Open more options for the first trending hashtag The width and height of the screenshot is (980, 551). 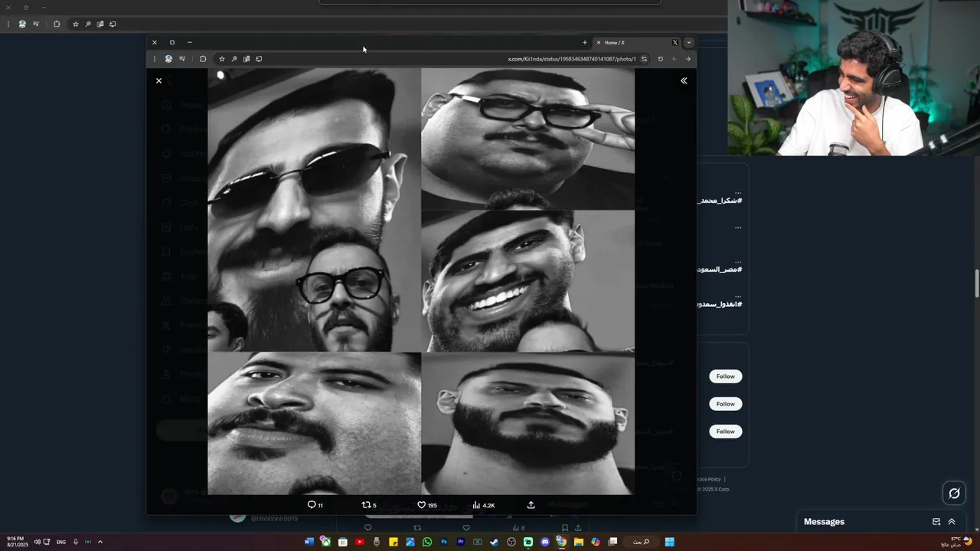pyautogui.click(x=738, y=192)
